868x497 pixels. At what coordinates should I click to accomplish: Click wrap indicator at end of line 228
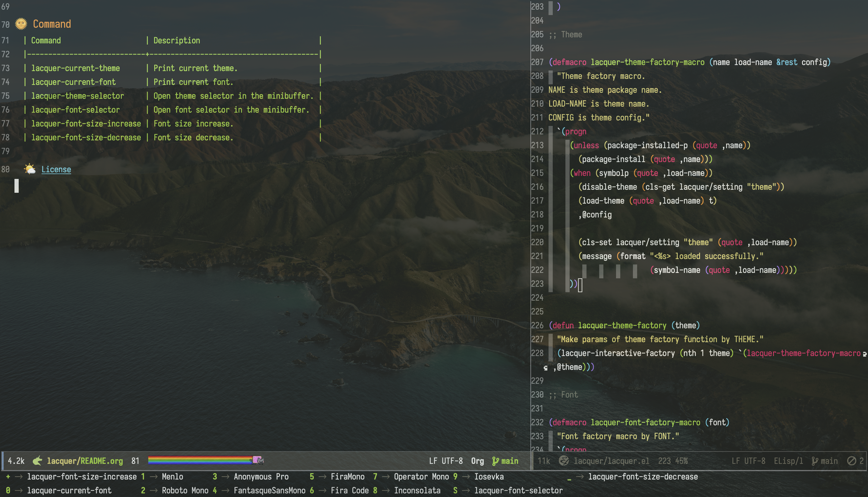click(864, 354)
